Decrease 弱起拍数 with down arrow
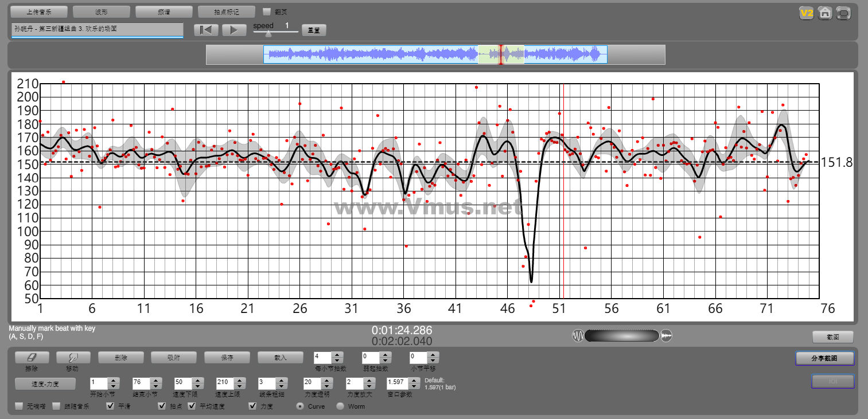 pyautogui.click(x=386, y=361)
